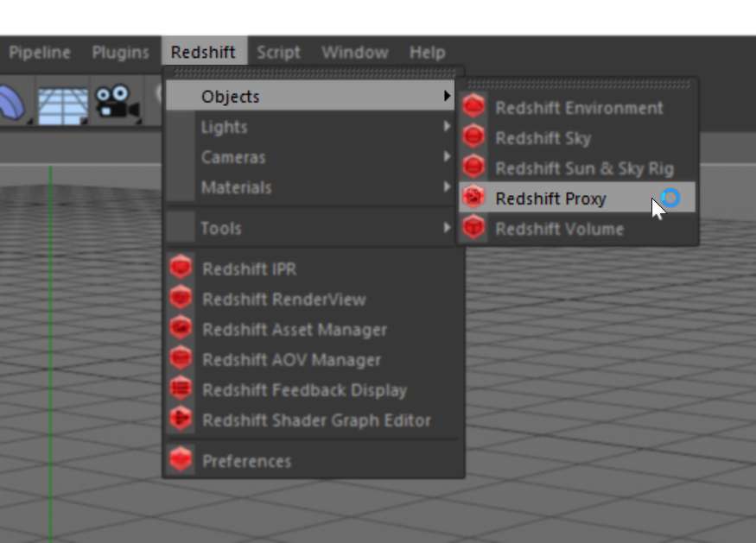Expand the Cameras submenu

[310, 157]
